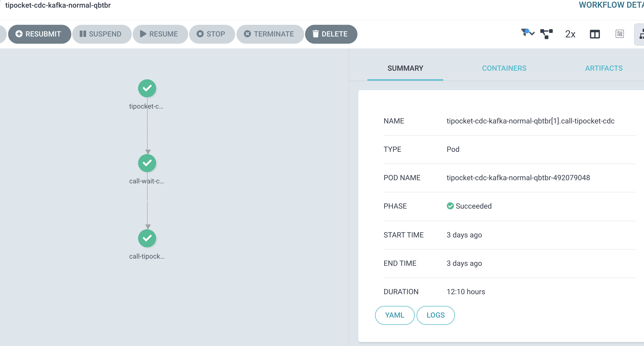The width and height of the screenshot is (644, 346).
Task: Open the ARTIFACTS tab
Action: 604,68
